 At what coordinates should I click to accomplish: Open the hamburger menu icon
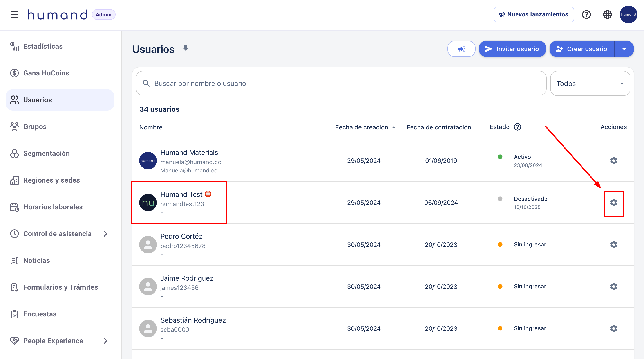pyautogui.click(x=14, y=14)
